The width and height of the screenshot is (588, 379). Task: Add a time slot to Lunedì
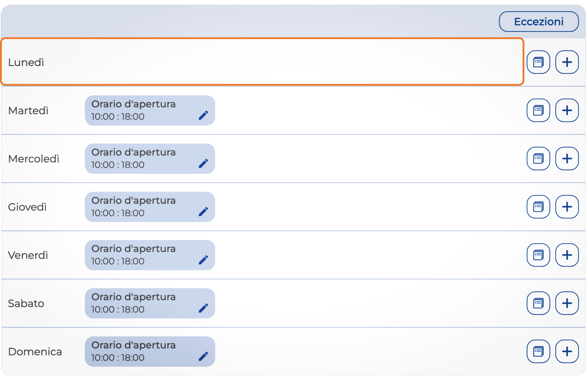(x=567, y=62)
